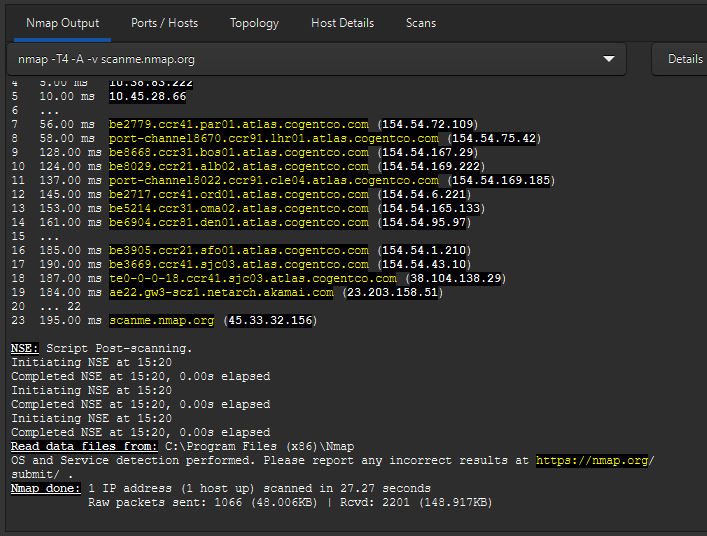Image resolution: width=707 pixels, height=536 pixels.
Task: Click IP address 10.45.28.66
Action: 147,96
